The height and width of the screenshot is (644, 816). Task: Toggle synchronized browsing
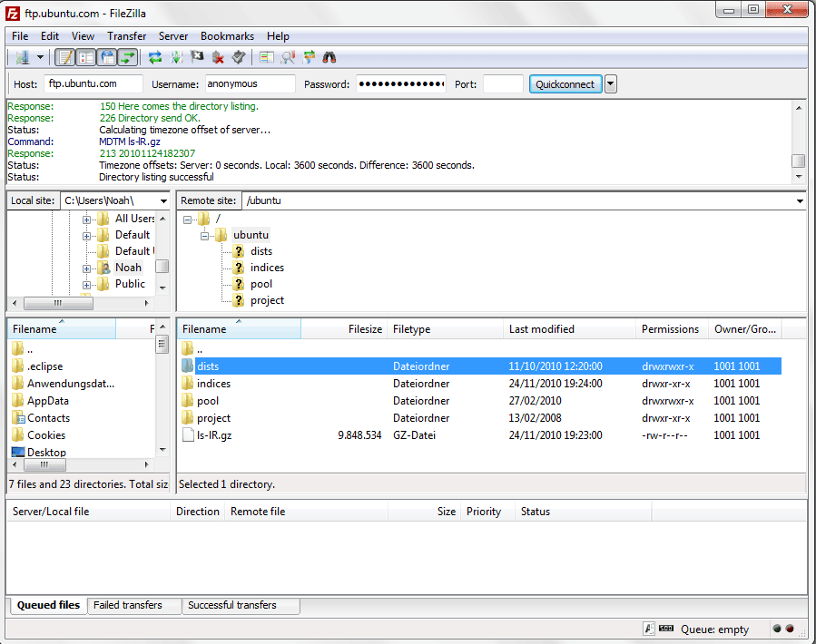click(x=310, y=57)
